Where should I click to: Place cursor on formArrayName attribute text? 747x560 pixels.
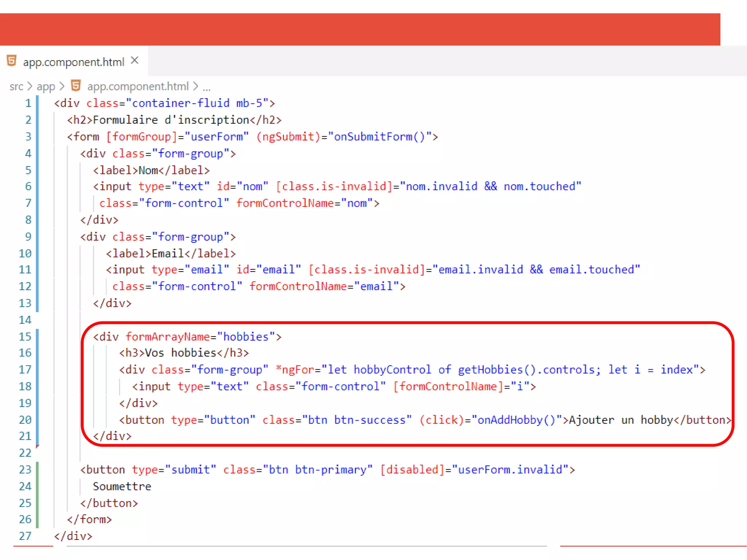coord(168,337)
